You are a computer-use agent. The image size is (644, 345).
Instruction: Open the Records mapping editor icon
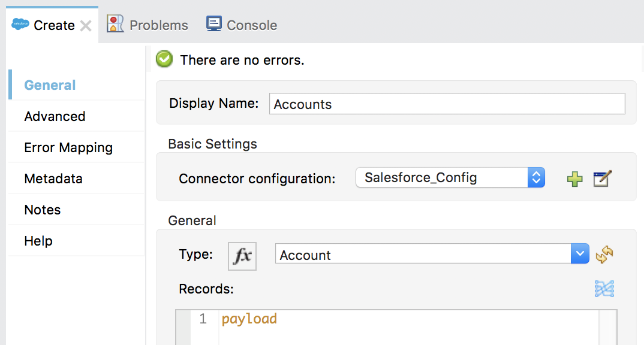604,289
